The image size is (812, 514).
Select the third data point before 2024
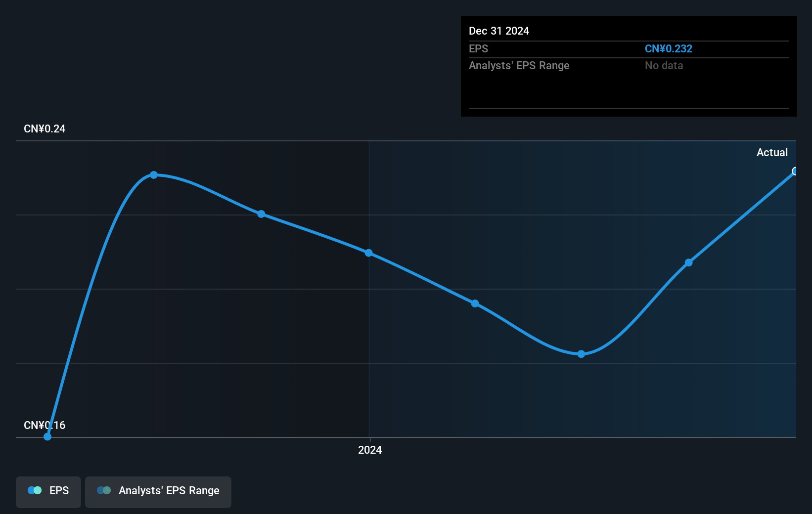(261, 214)
